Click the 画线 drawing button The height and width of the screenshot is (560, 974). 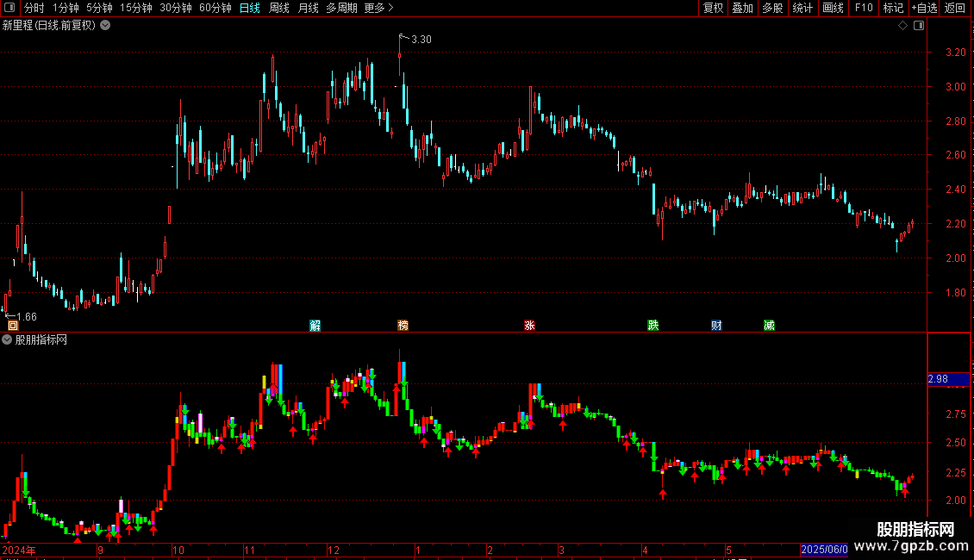coord(833,8)
